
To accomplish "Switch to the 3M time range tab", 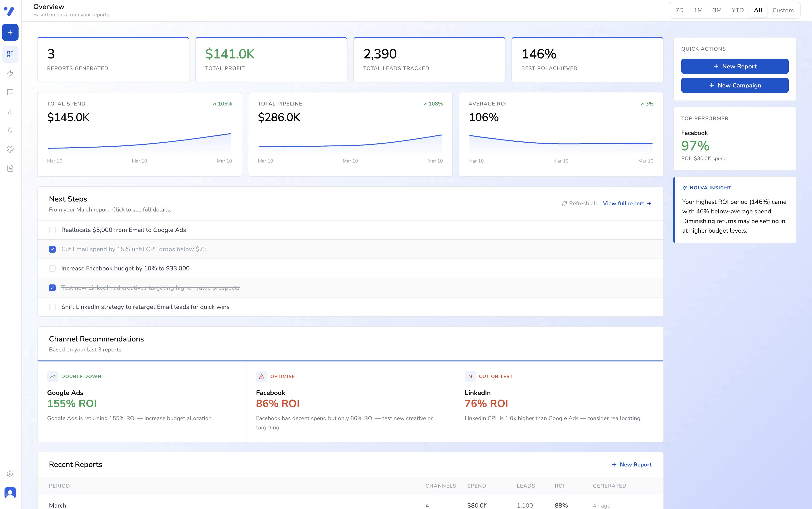I will (717, 10).
